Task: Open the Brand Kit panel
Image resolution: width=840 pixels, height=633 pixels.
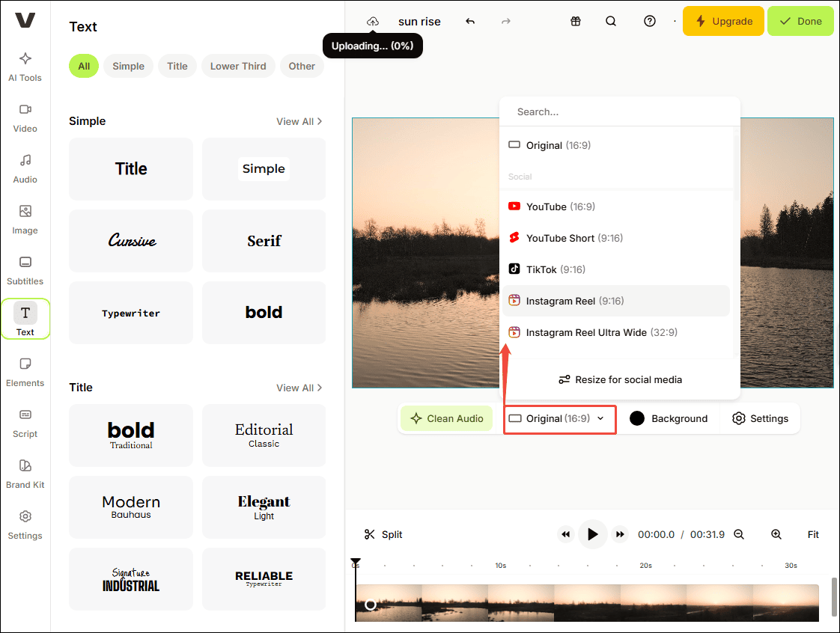Action: click(25, 474)
